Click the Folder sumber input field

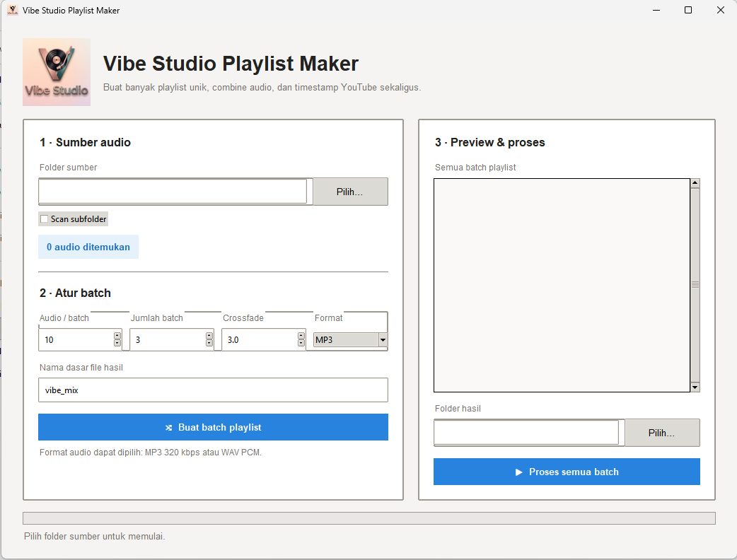(x=173, y=191)
